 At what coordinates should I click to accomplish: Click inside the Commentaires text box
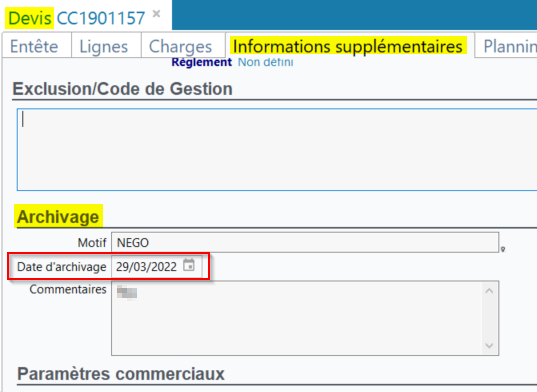(297, 318)
